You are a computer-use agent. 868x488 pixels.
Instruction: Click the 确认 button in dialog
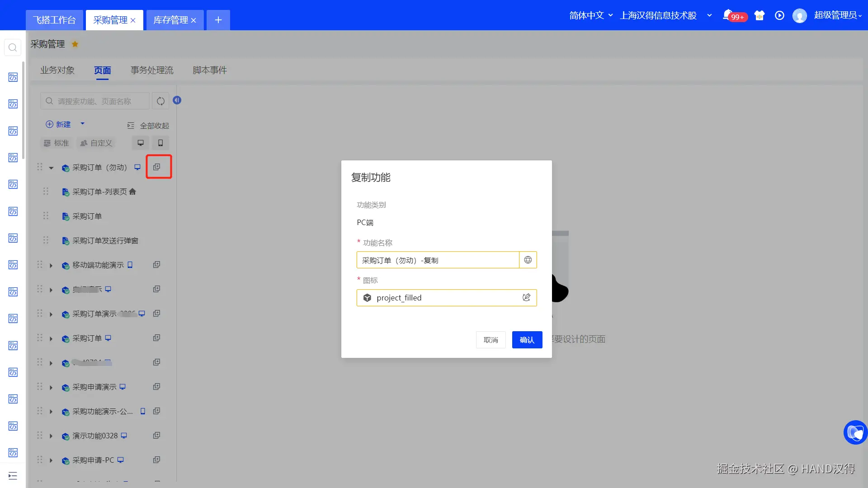(527, 340)
